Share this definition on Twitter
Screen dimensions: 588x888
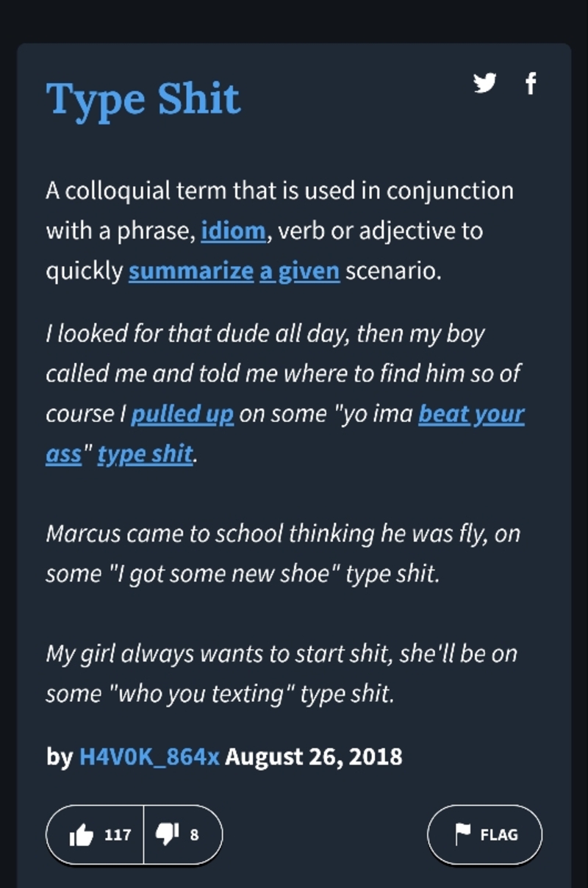pyautogui.click(x=484, y=84)
